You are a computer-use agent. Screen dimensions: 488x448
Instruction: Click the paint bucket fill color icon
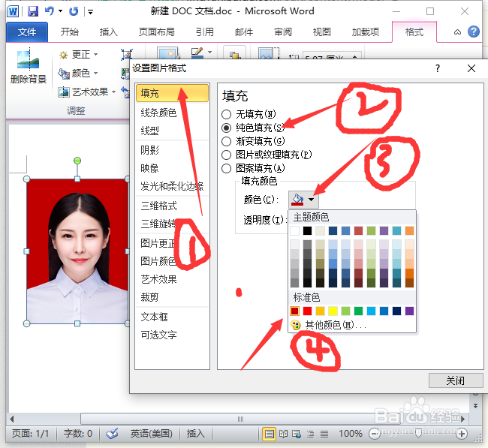(297, 200)
